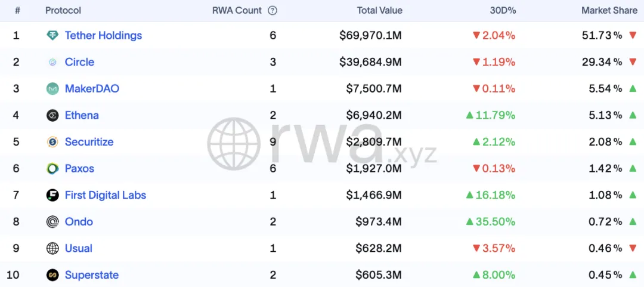The image size is (644, 287).
Task: Open the Superstate protocol link
Action: [91, 275]
